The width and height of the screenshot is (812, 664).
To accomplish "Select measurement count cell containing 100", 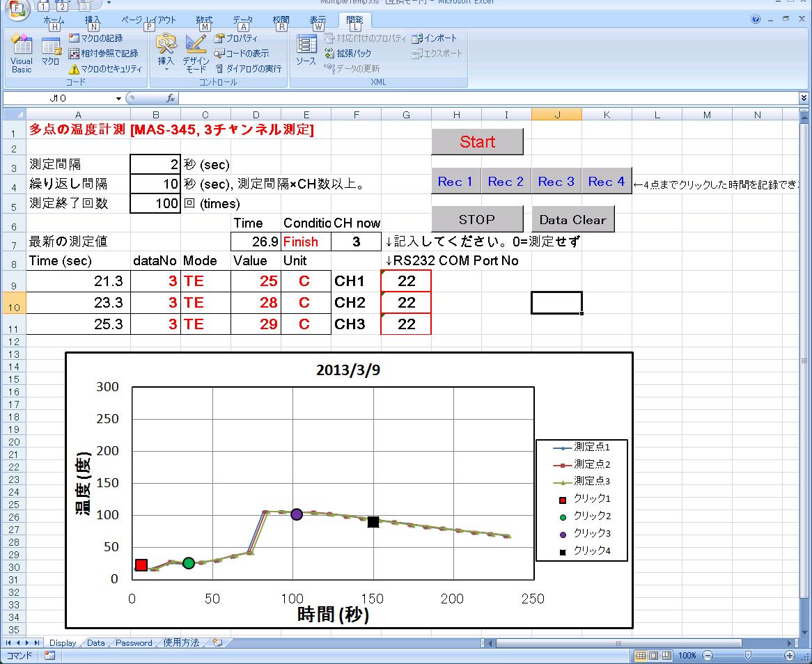I will 155,203.
